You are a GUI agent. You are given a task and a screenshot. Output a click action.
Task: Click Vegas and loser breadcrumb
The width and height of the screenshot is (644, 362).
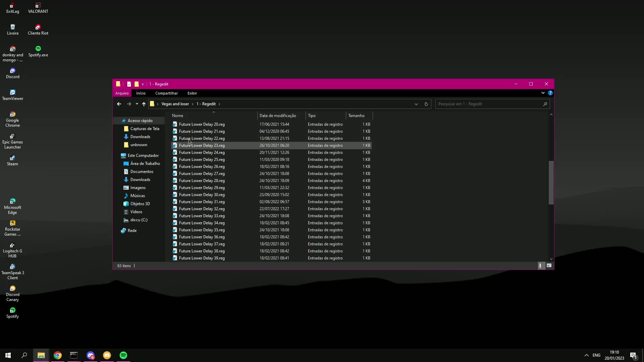tap(175, 104)
